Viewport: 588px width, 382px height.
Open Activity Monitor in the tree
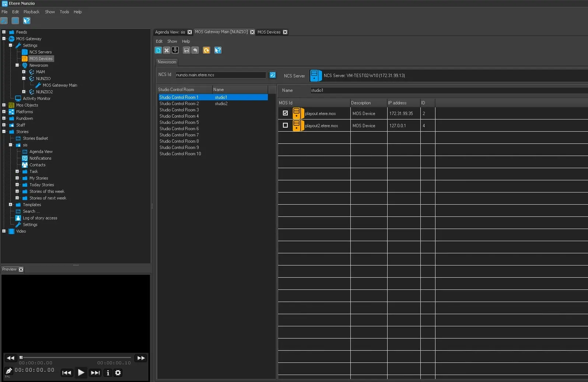tap(36, 98)
